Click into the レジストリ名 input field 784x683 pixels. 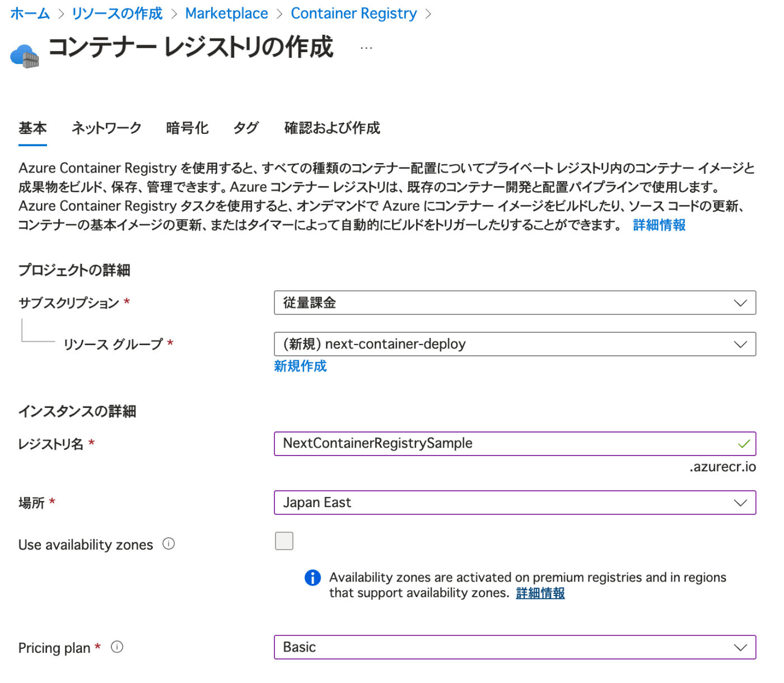coord(515,444)
